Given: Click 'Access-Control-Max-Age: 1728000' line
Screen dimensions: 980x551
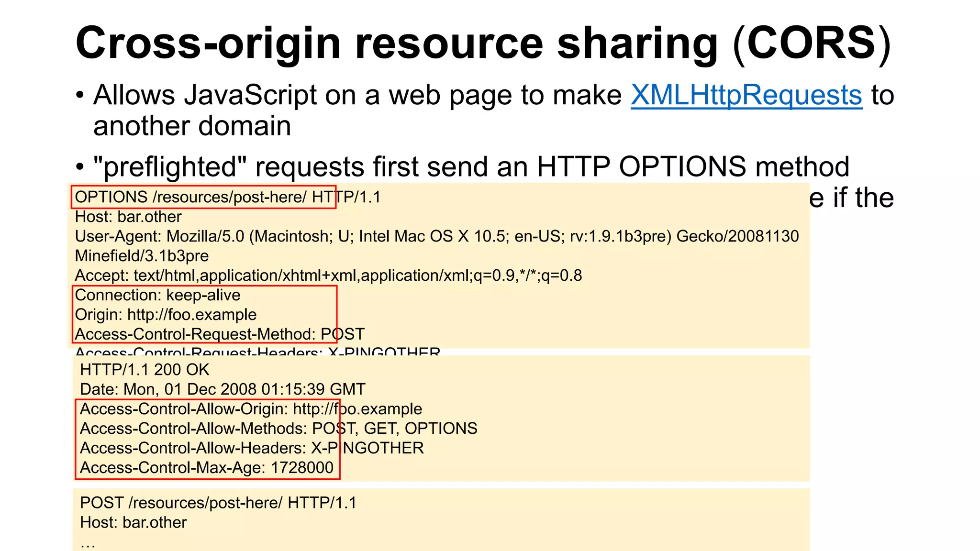Looking at the screenshot, I should coord(207,468).
